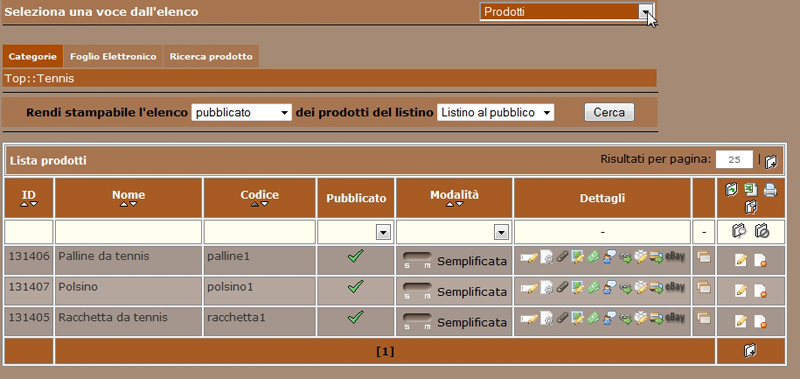Viewport: 800px width, 379px height.
Task: Click the Cerca button
Action: coord(609,112)
